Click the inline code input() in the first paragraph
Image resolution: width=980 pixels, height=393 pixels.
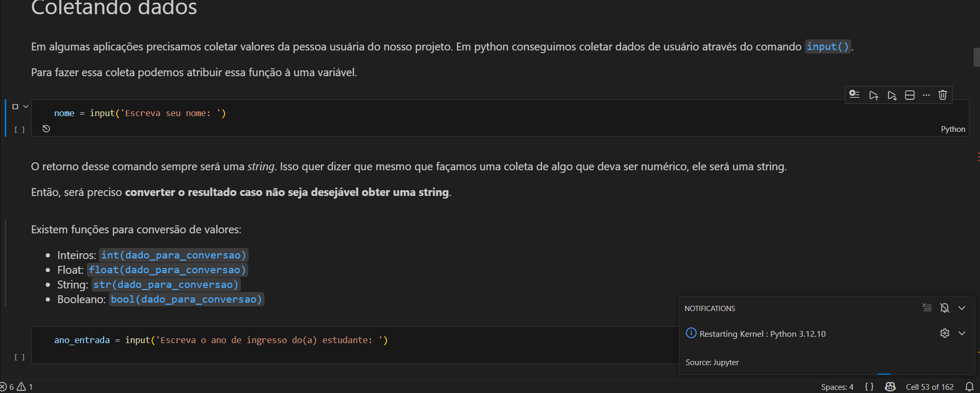pyautogui.click(x=828, y=47)
